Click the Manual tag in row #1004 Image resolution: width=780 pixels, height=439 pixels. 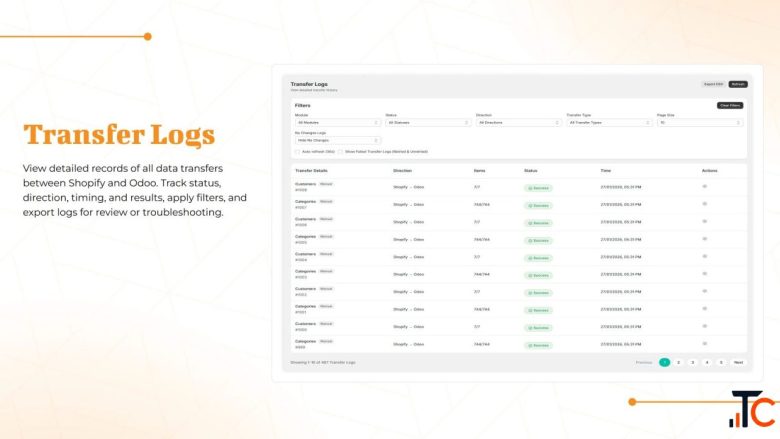click(326, 254)
